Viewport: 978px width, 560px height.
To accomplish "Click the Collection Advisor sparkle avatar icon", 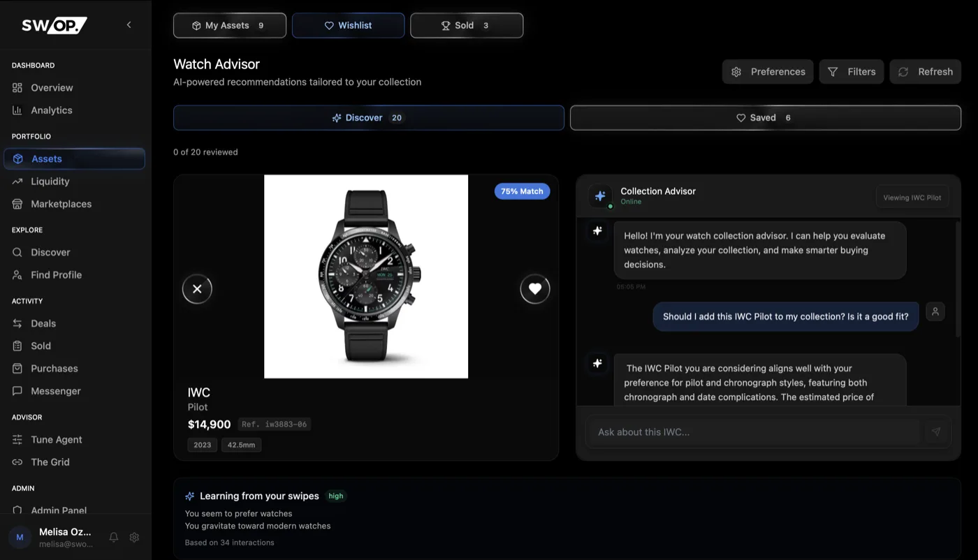I will pos(600,196).
